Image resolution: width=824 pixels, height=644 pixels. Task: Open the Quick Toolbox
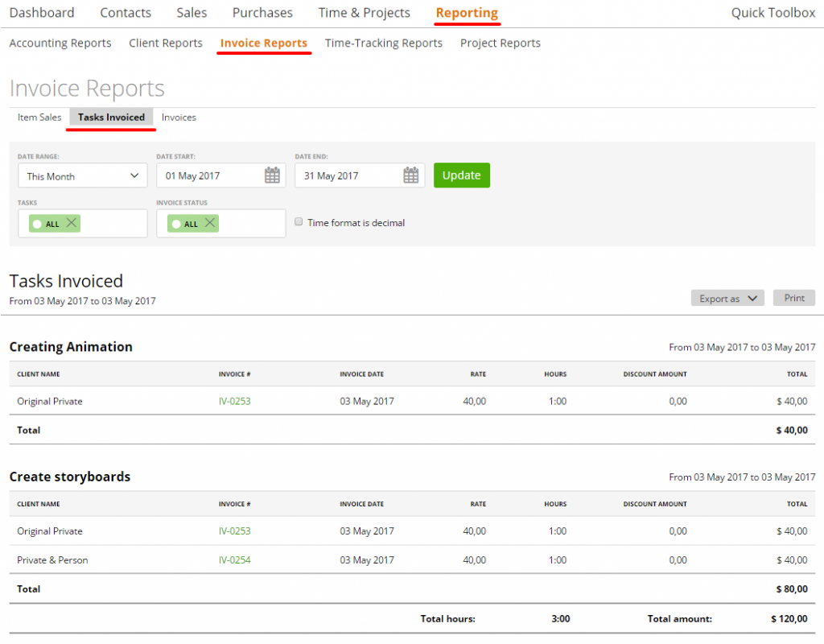[x=772, y=12]
